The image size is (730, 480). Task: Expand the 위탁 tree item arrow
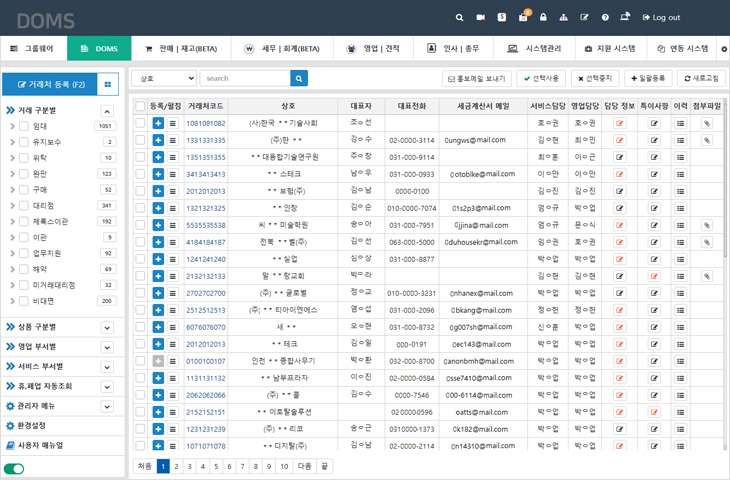point(12,158)
